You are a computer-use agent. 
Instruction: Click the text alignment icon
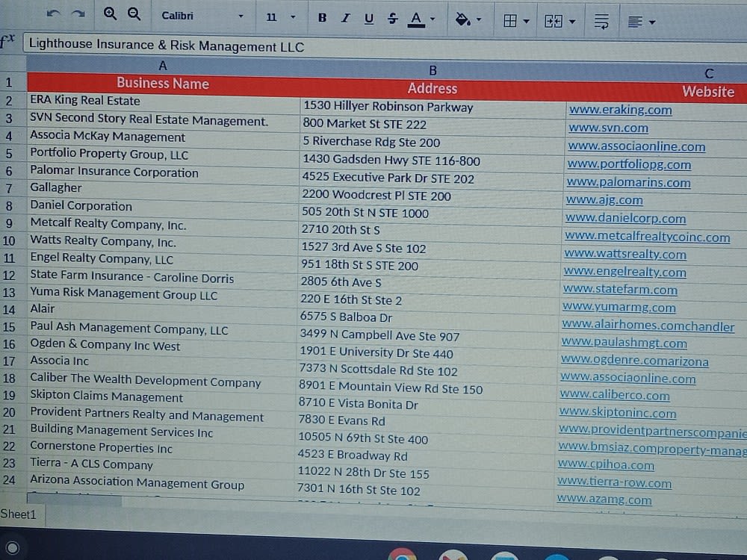[635, 22]
